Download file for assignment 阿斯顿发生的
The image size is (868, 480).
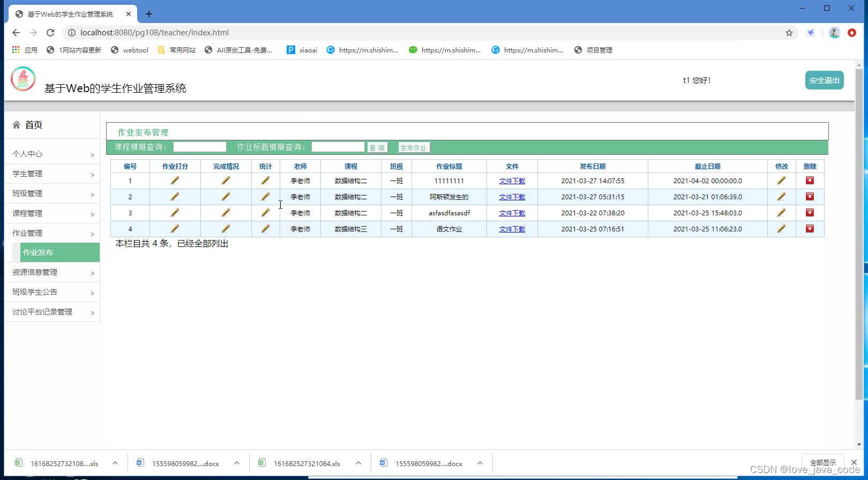(x=512, y=197)
